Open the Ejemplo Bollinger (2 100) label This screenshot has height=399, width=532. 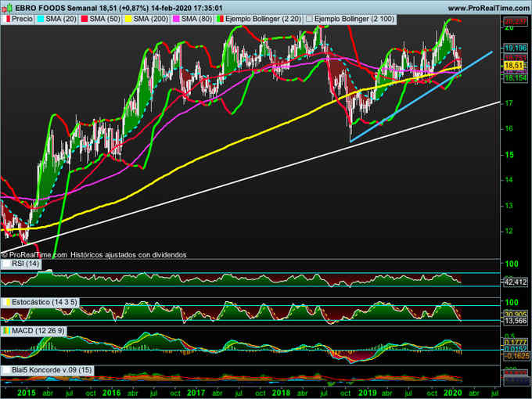(354, 20)
